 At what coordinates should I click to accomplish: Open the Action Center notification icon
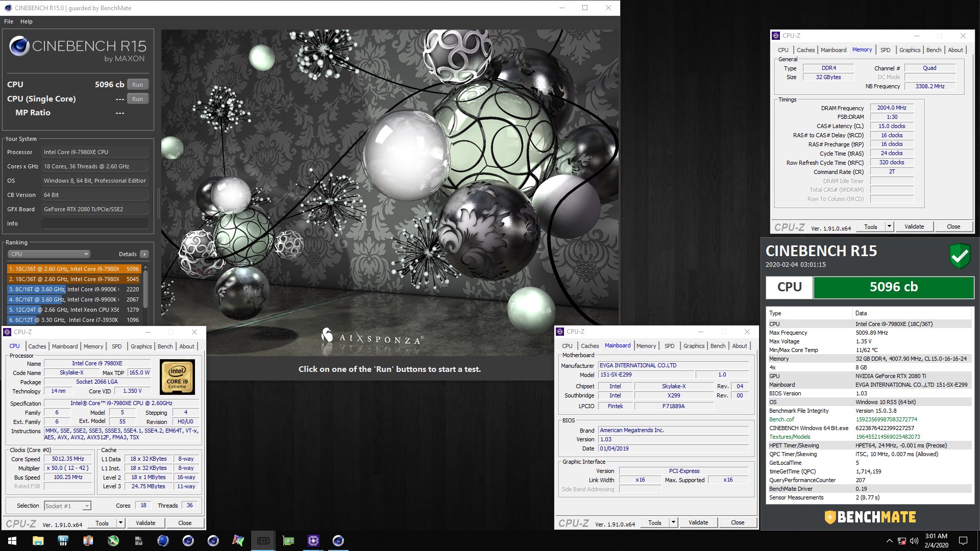pos(963,541)
